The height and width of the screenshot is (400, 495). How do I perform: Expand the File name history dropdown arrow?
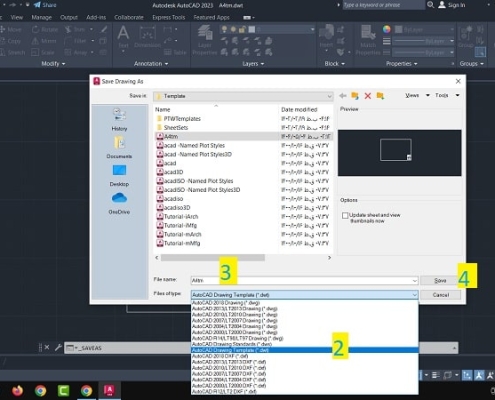point(415,281)
